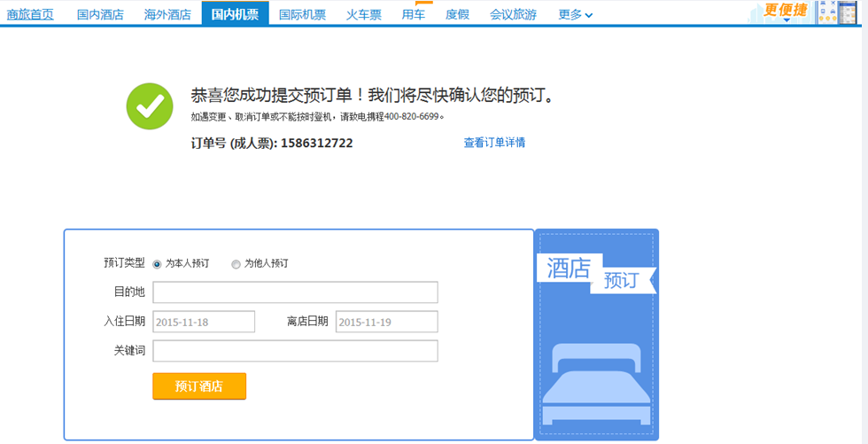The image size is (868, 444).
Task: Focus the 关键词 input field
Action: pyautogui.click(x=295, y=351)
